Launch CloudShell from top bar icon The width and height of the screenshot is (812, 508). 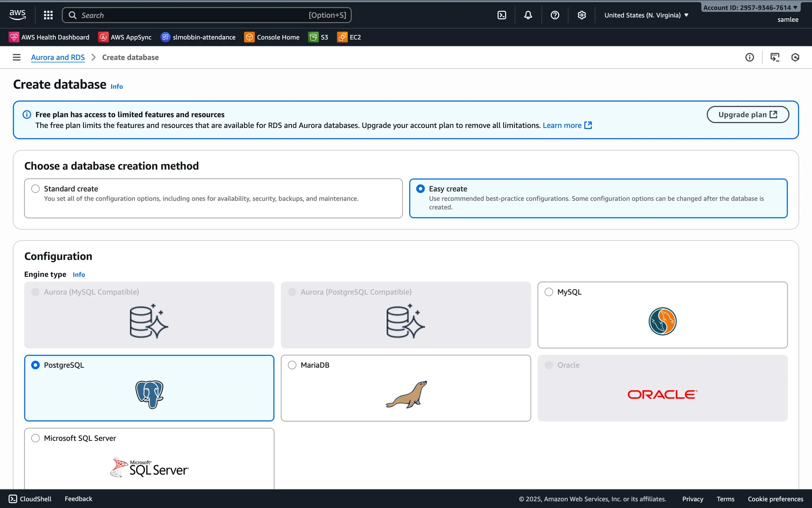pyautogui.click(x=502, y=15)
